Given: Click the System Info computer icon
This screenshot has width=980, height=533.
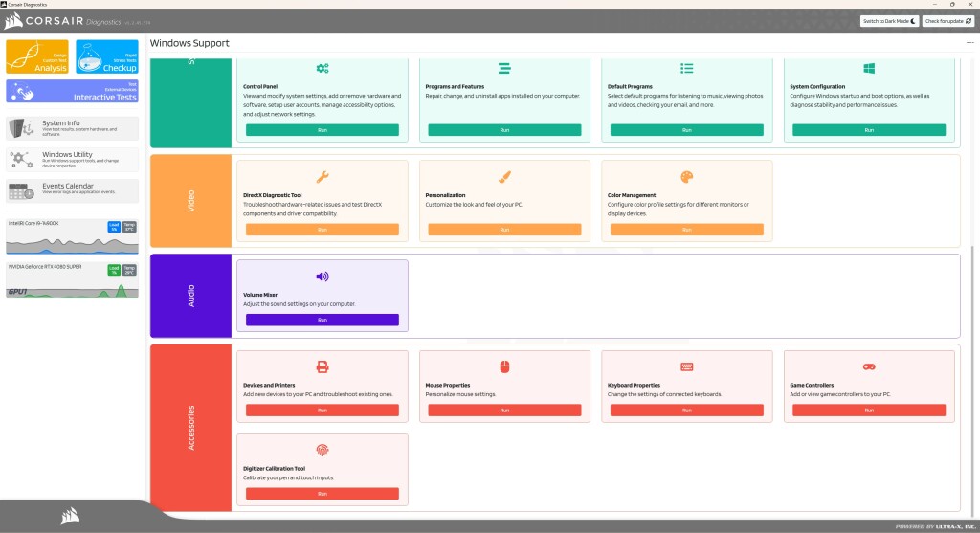Looking at the screenshot, I should coord(21,128).
